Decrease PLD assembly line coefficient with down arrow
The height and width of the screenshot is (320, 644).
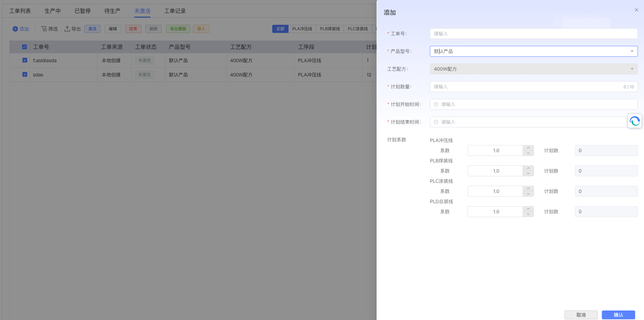(528, 214)
